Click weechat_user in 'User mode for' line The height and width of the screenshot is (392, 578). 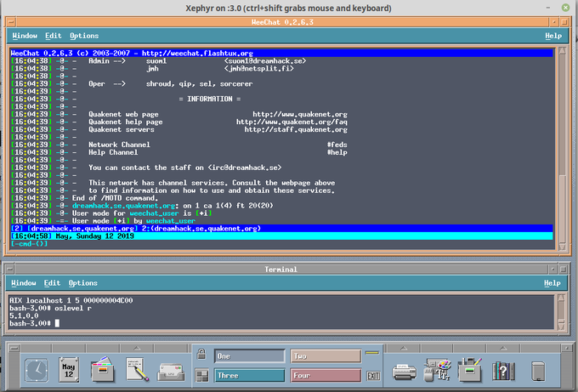(154, 213)
